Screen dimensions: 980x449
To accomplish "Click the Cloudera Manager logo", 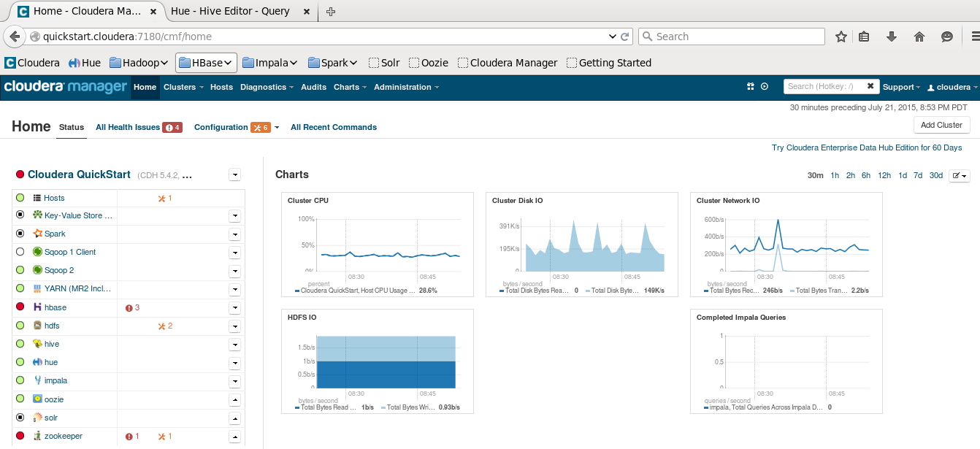I will tap(66, 87).
